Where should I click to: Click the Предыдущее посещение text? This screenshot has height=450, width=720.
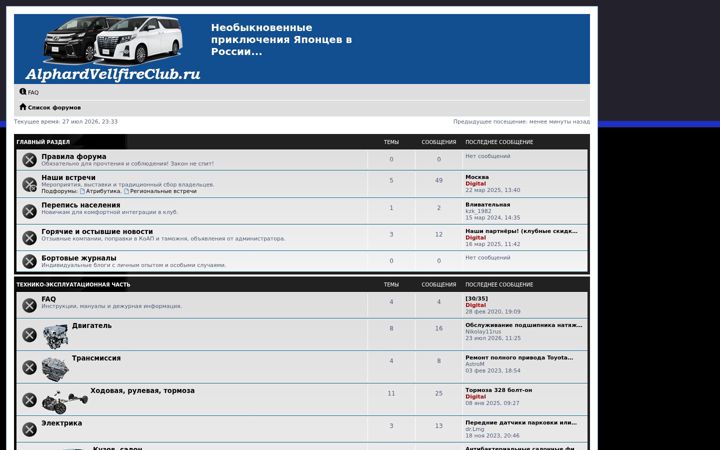click(522, 122)
